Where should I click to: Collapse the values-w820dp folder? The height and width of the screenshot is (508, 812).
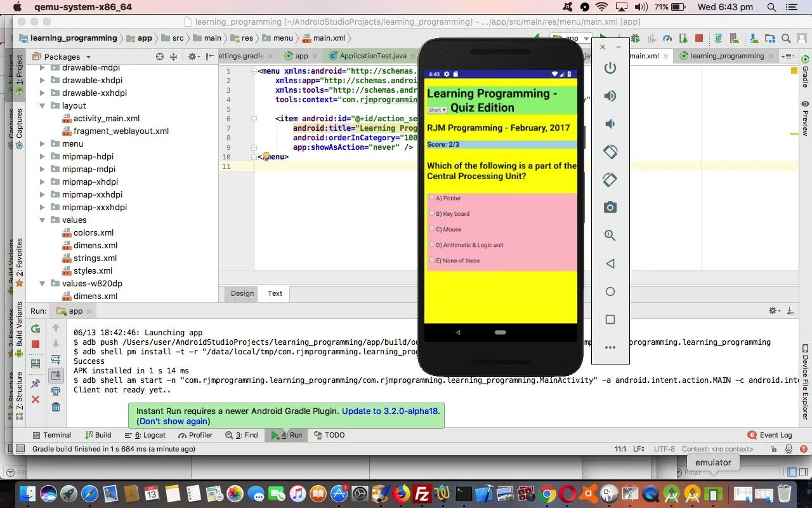pos(43,283)
